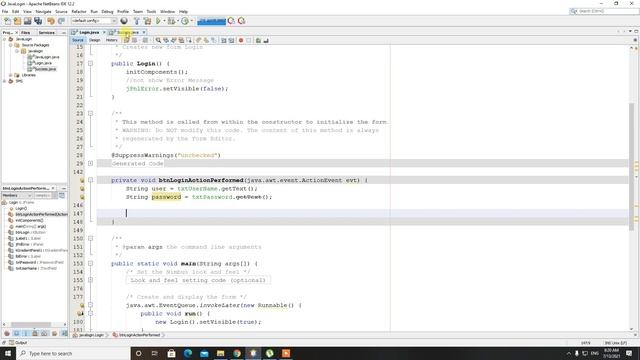
Task: Click the Navigator filter icon showing inherited members
Action: coord(7,333)
